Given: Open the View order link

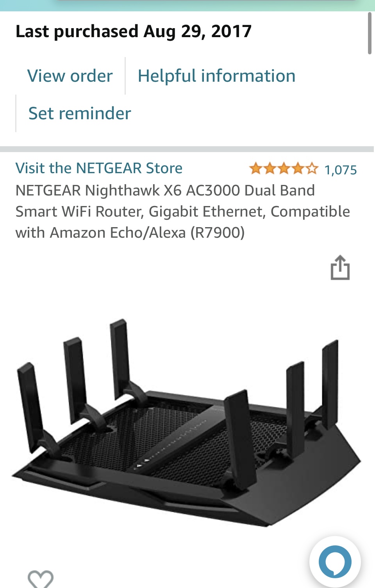Looking at the screenshot, I should (x=70, y=76).
